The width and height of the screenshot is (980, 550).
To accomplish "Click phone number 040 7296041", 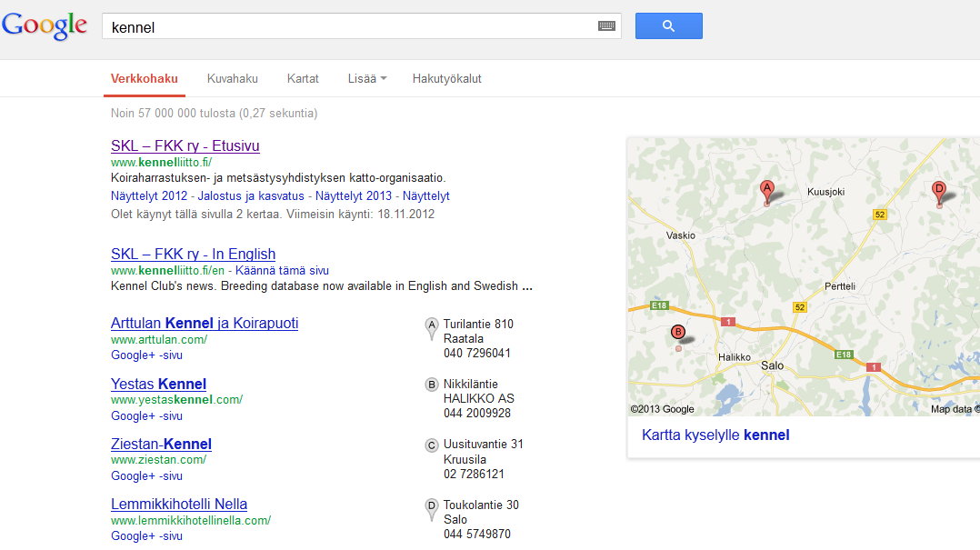I will [x=477, y=353].
